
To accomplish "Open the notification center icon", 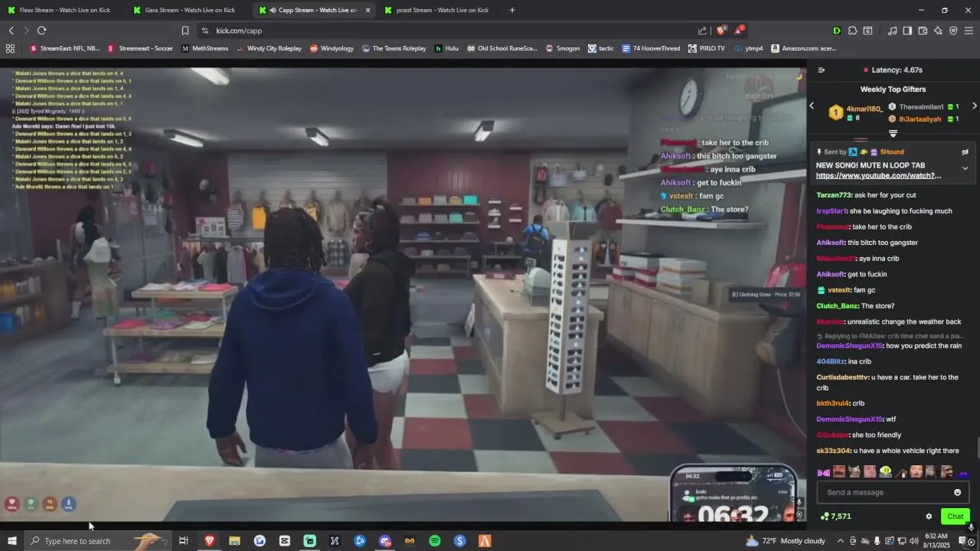I will pos(963,541).
